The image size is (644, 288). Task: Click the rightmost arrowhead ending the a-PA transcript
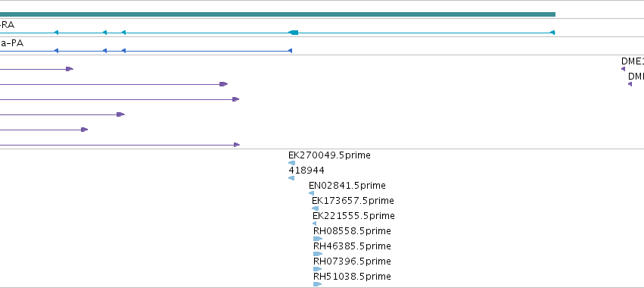290,51
